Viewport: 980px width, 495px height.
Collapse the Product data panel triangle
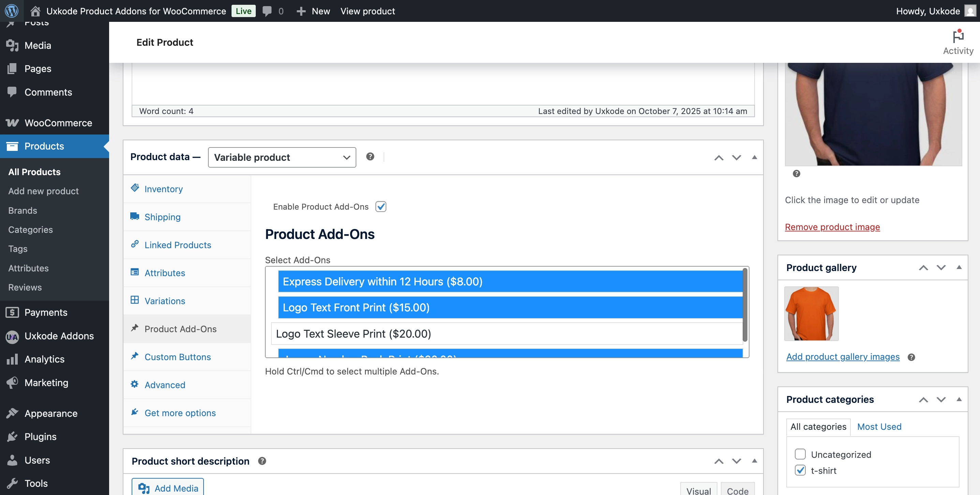(x=754, y=157)
